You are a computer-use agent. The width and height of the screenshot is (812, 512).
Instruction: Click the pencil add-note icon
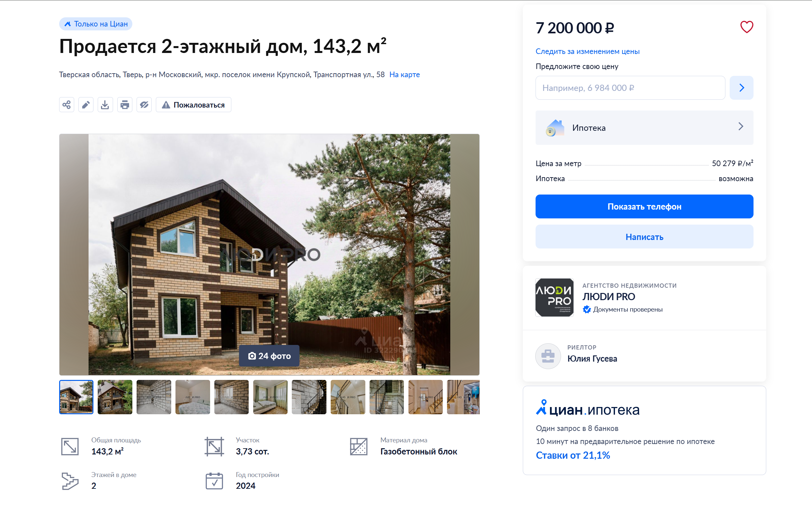(86, 105)
